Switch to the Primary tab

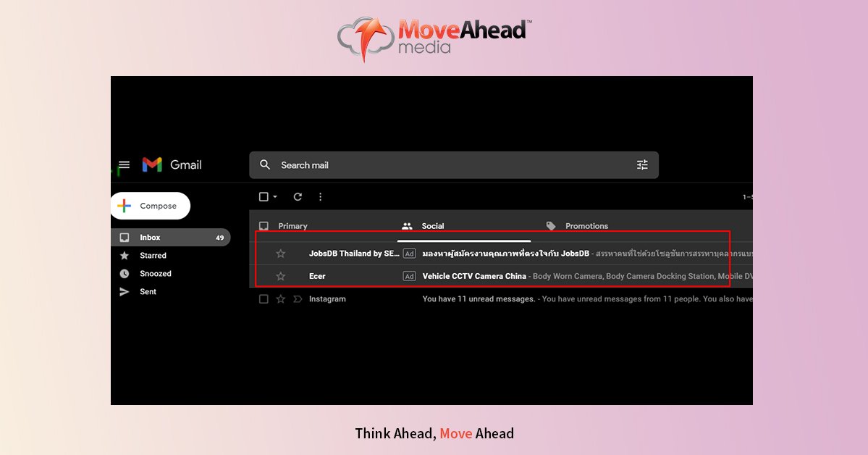[x=292, y=226]
